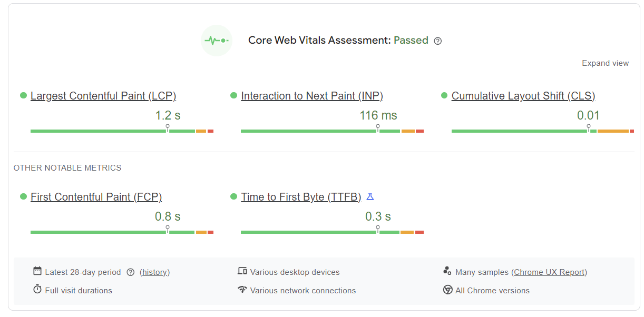Open the Chrome UX Report link

tap(549, 272)
